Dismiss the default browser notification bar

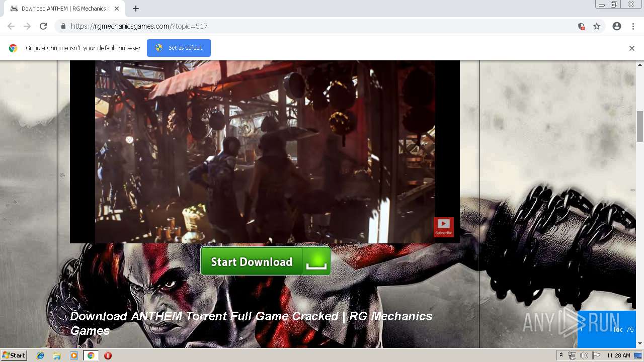coord(632,48)
